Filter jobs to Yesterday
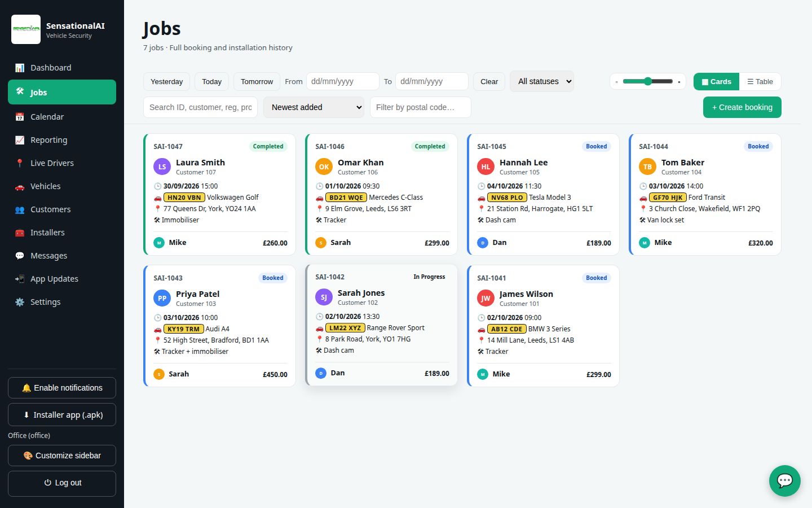 click(x=167, y=82)
